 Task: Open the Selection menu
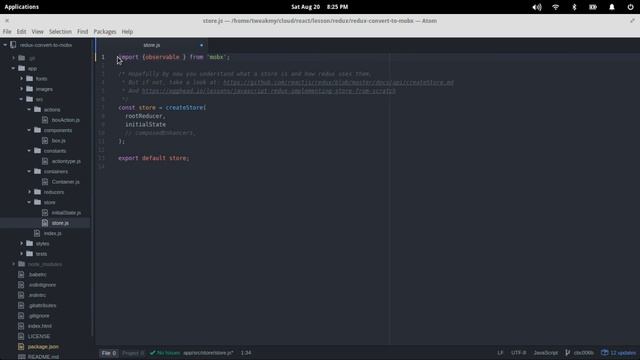(x=60, y=31)
